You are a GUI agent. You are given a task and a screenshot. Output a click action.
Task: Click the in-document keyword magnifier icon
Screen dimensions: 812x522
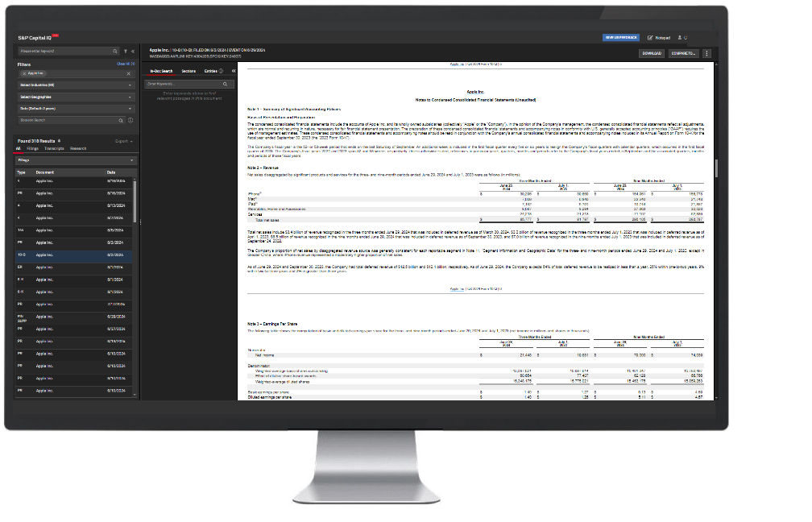pyautogui.click(x=226, y=84)
